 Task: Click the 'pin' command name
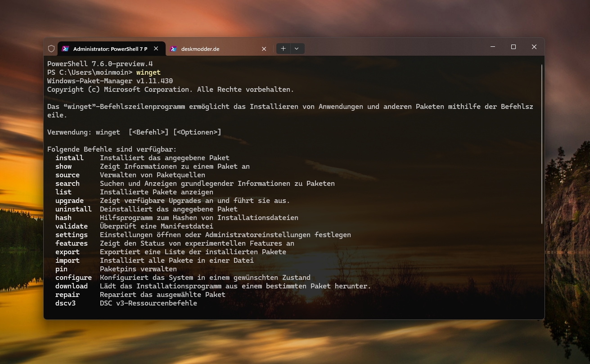(x=61, y=269)
